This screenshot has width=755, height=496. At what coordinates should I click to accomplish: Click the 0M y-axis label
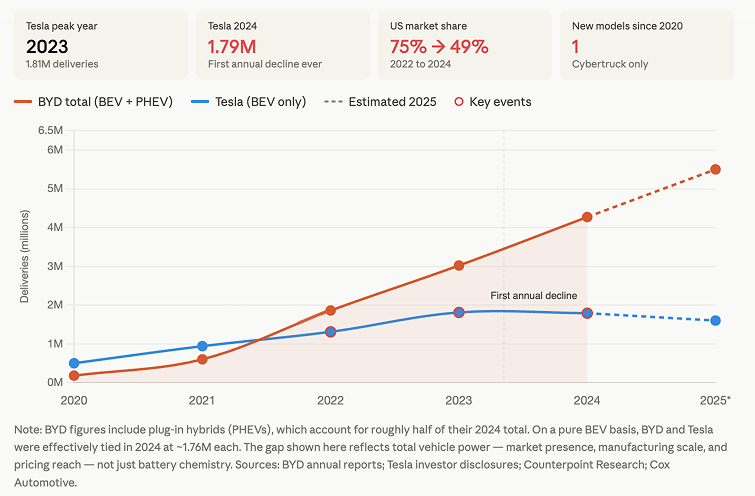click(x=55, y=382)
